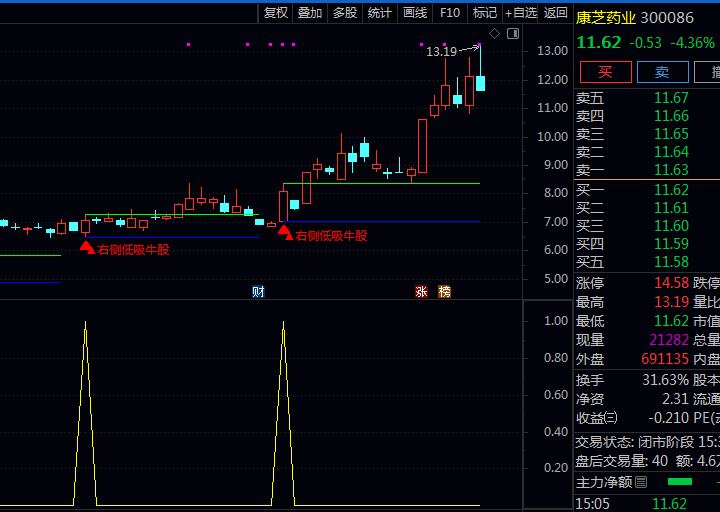Add stock to watchlist with +自选

(521, 12)
